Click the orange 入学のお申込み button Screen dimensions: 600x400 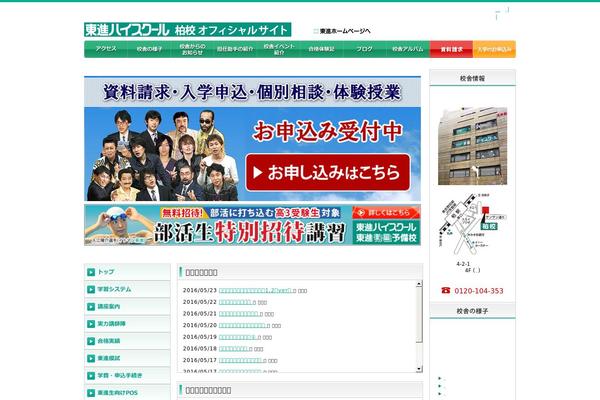494,49
